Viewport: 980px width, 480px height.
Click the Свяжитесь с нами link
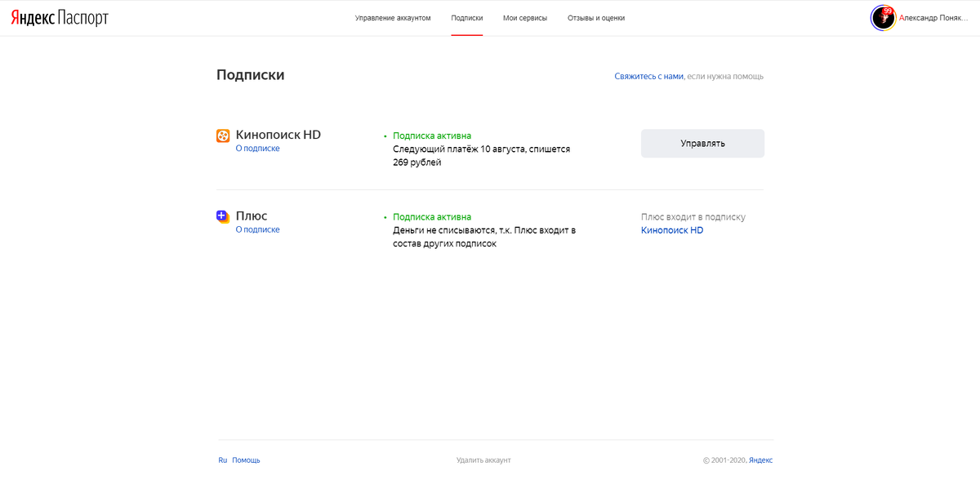(x=649, y=76)
